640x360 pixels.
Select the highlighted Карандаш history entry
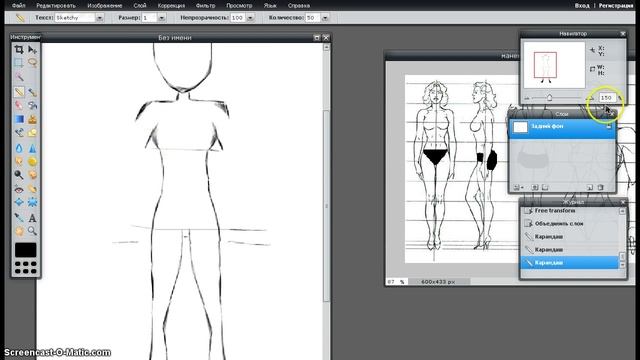tap(570, 262)
